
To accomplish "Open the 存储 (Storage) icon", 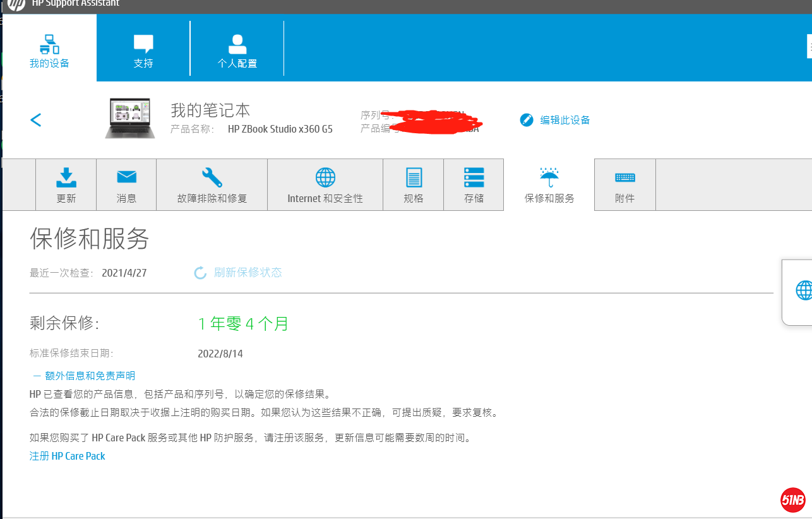I will [x=474, y=177].
